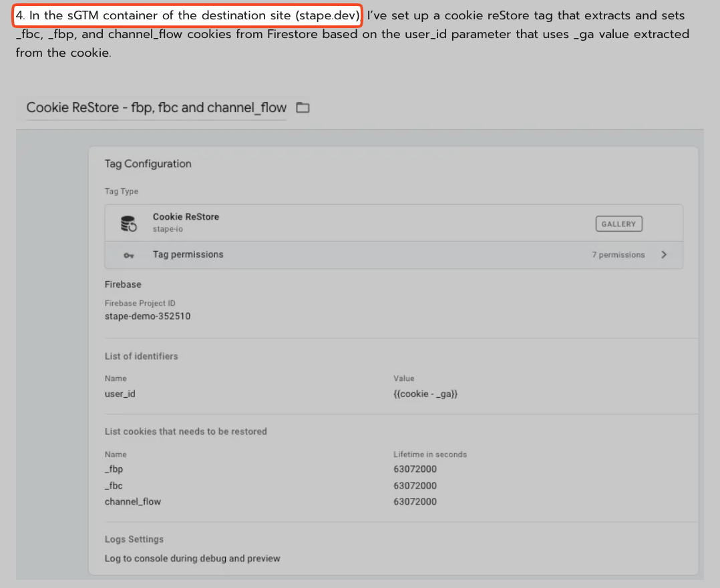Viewport: 720px width, 588px height.
Task: Click the Tag Type label
Action: point(122,192)
